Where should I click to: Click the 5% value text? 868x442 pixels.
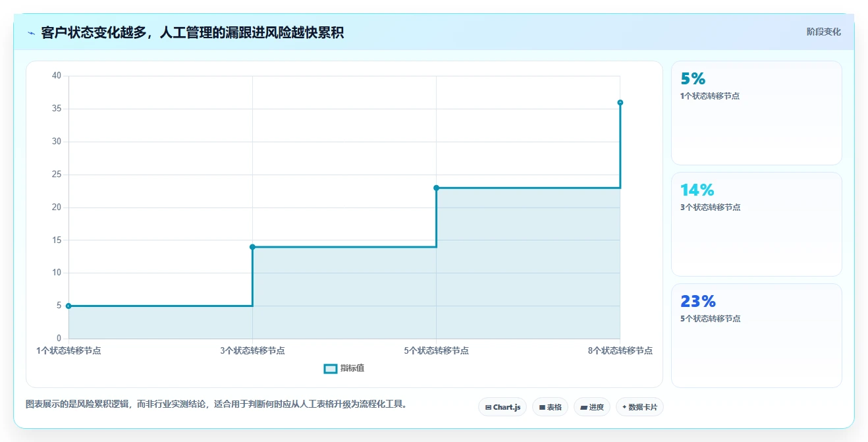pyautogui.click(x=693, y=79)
